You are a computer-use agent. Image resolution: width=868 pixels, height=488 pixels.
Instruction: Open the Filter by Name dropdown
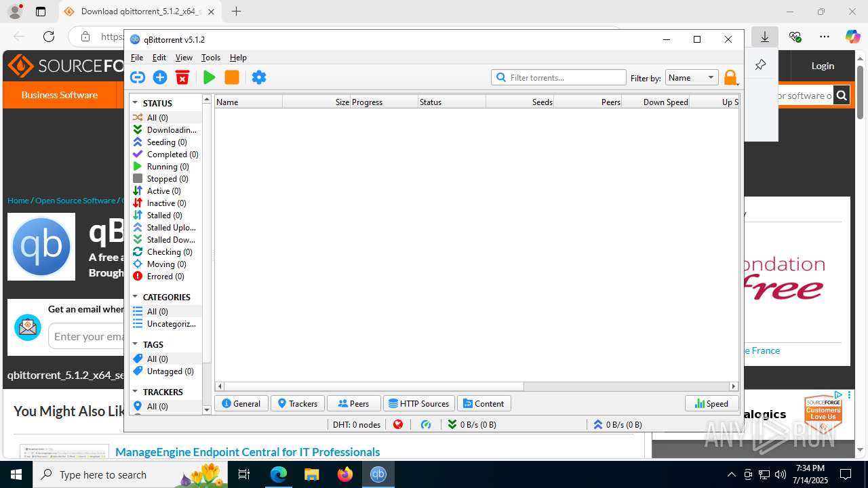click(692, 77)
